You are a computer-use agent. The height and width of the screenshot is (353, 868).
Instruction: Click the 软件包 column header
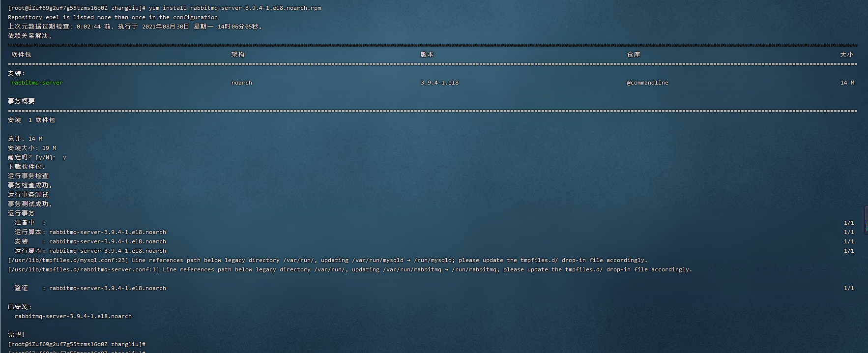(21, 55)
